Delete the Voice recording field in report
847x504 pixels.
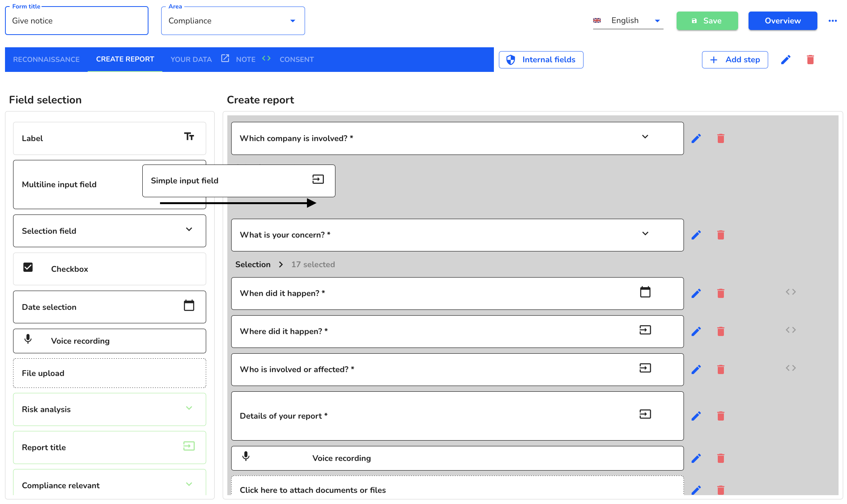(720, 458)
